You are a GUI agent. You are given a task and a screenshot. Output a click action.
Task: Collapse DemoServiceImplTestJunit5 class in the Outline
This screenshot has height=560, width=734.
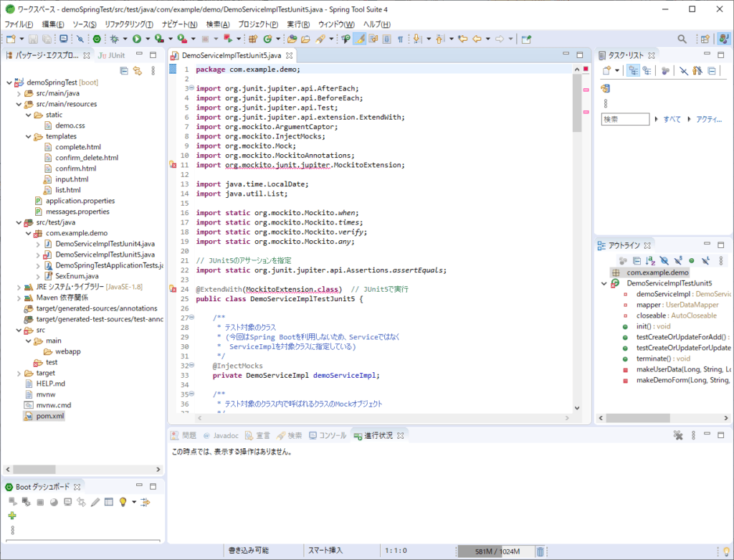(x=604, y=283)
